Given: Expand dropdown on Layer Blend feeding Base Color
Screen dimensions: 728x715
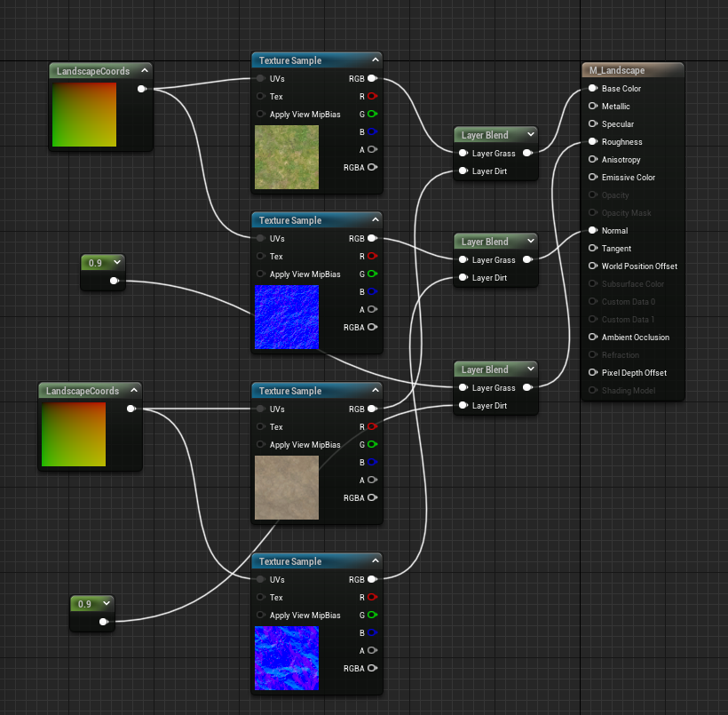Looking at the screenshot, I should (x=530, y=135).
